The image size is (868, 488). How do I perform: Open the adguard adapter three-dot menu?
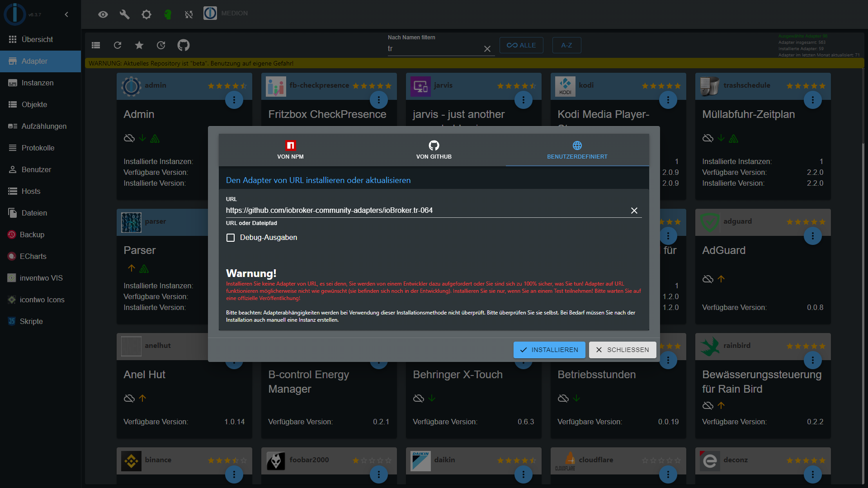point(813,236)
